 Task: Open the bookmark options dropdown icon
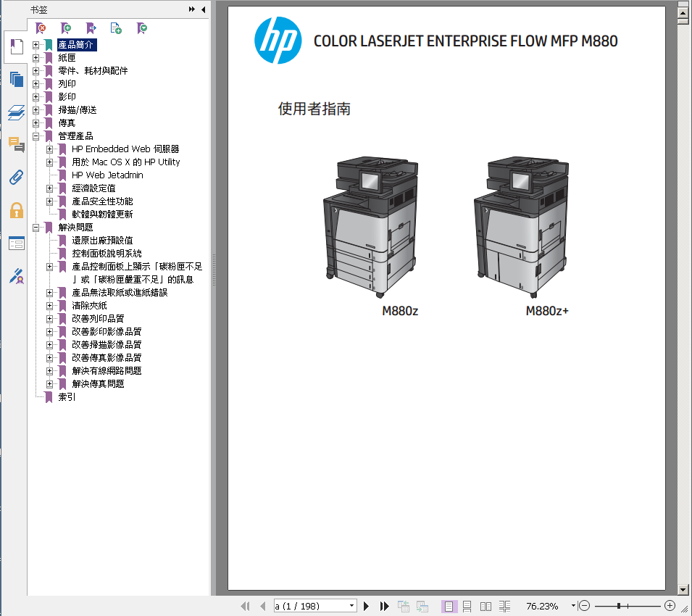tap(142, 29)
